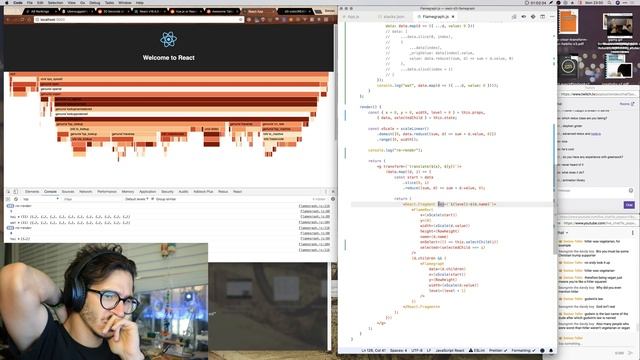Open the Selection menu
This screenshot has width=640, height=360.
click(56, 2)
